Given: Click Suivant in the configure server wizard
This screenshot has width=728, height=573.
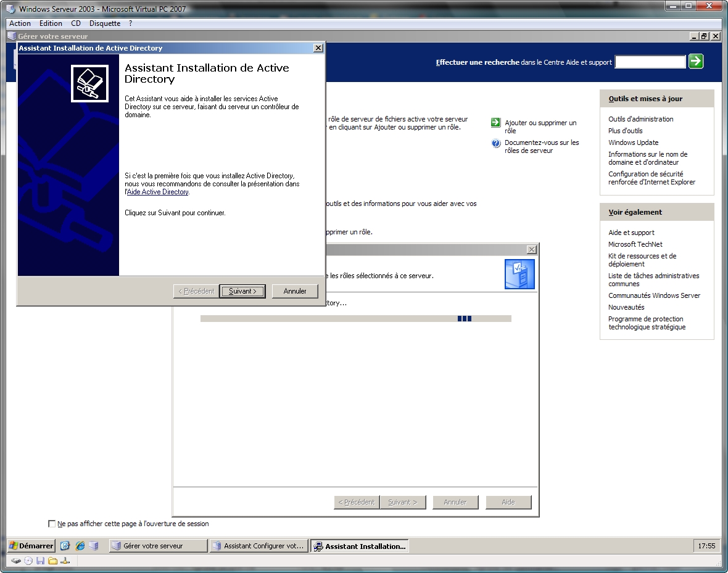Looking at the screenshot, I should 402,502.
